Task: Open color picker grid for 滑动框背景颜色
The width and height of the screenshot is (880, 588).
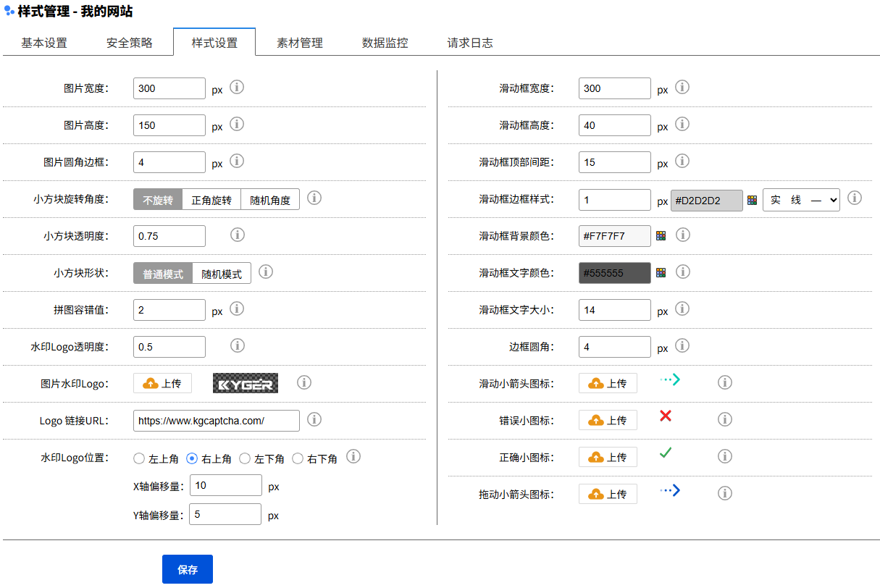Action: [661, 235]
